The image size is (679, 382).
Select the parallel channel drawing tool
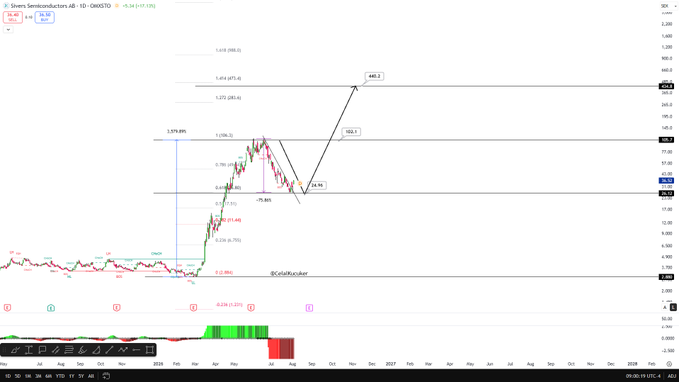pos(55,350)
